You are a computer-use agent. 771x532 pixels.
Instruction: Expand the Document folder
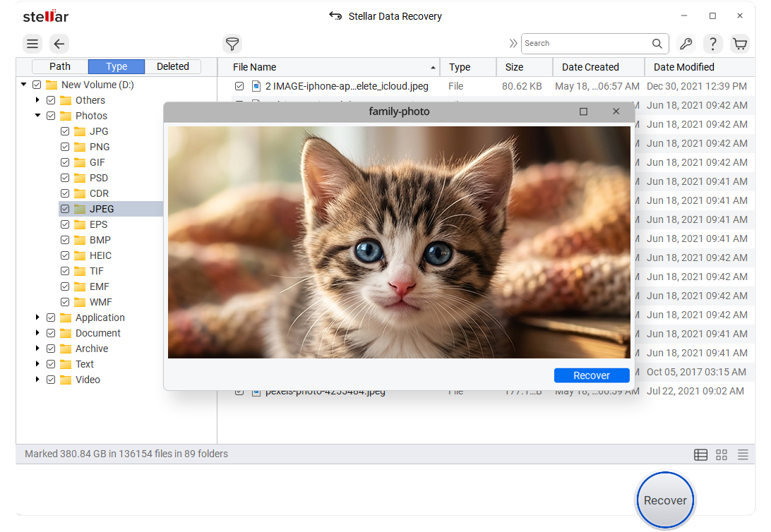37,332
